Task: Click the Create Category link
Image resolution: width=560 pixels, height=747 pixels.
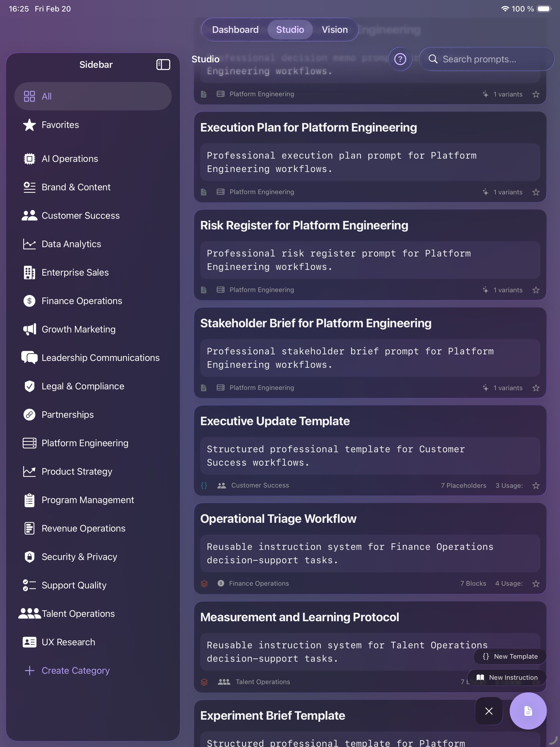Action: [76, 670]
